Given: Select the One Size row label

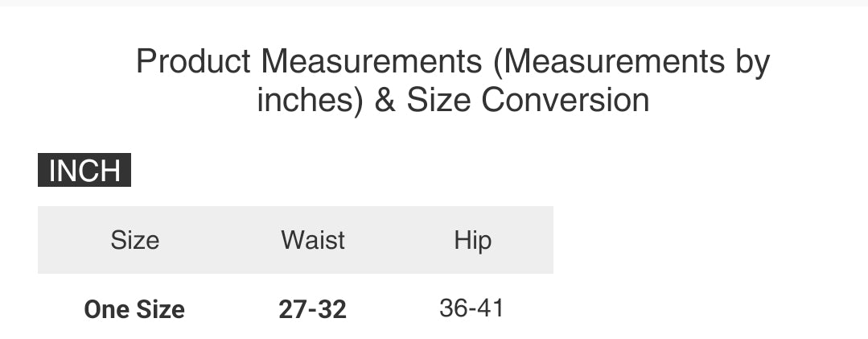Looking at the screenshot, I should pyautogui.click(x=134, y=309).
